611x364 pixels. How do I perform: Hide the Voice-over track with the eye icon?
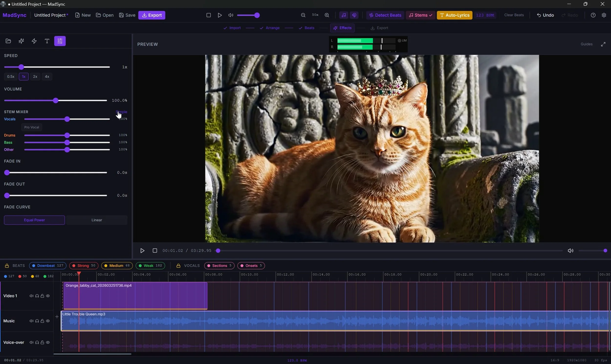click(x=48, y=343)
